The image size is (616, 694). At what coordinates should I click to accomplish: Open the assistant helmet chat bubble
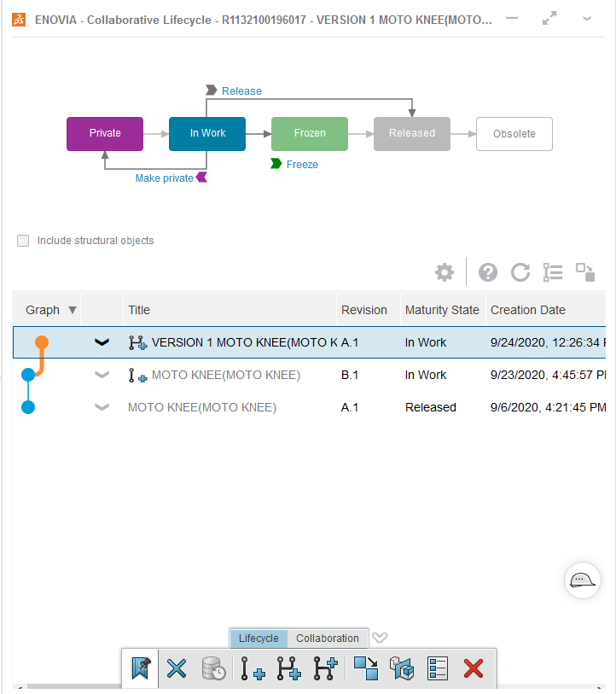tap(583, 580)
